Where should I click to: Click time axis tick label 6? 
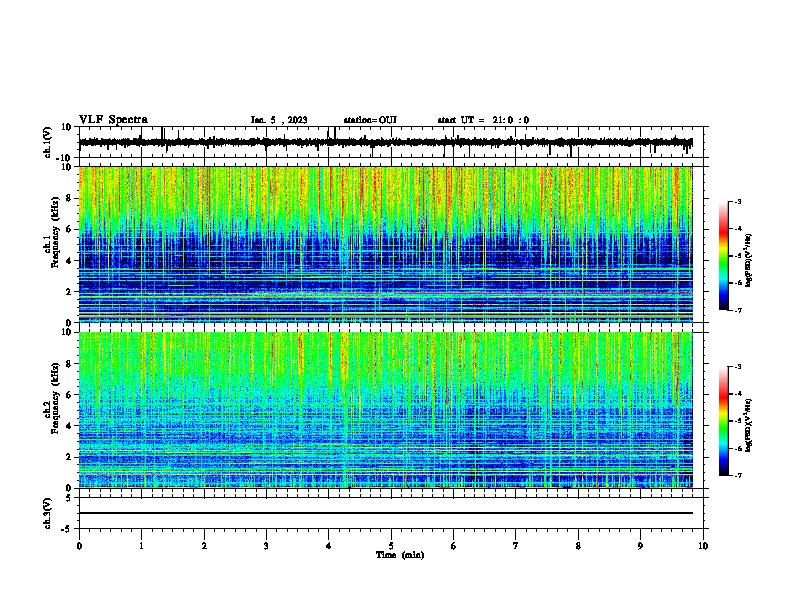point(454,546)
